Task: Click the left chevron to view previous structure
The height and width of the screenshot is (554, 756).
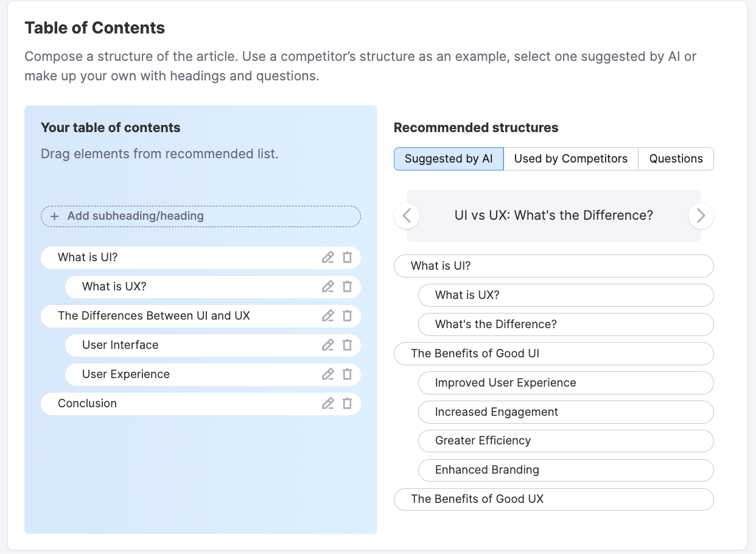Action: pyautogui.click(x=407, y=216)
